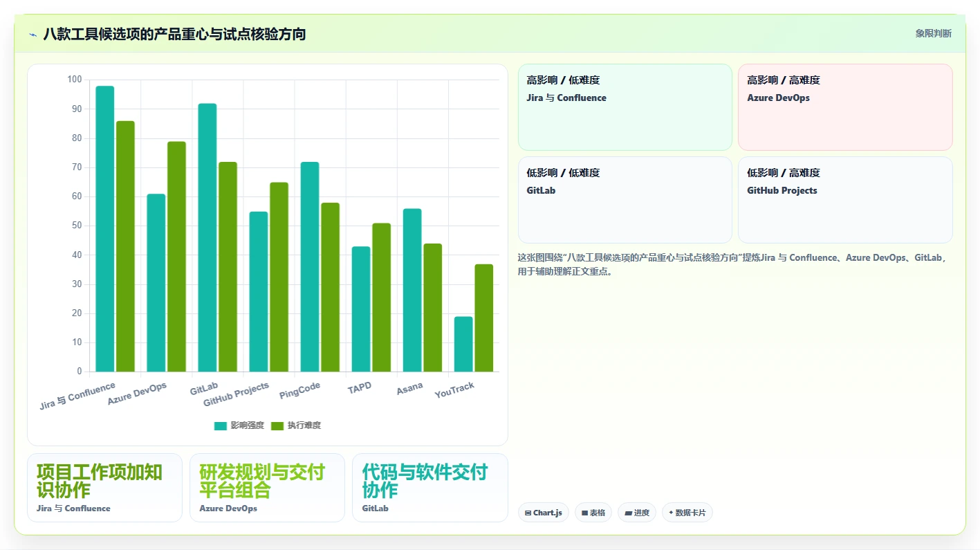Screen dimensions: 980x550
Task: Select the 数据卡片 tag chip
Action: (x=687, y=513)
